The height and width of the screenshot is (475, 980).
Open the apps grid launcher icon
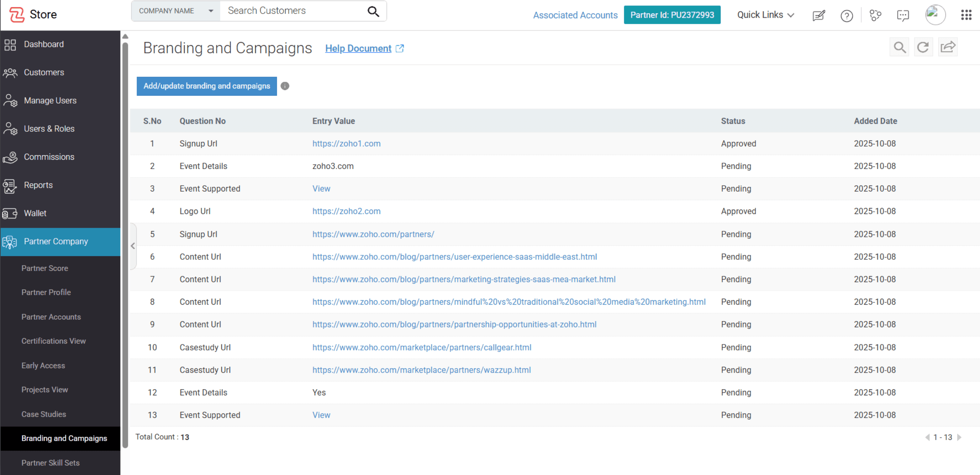[x=966, y=15]
